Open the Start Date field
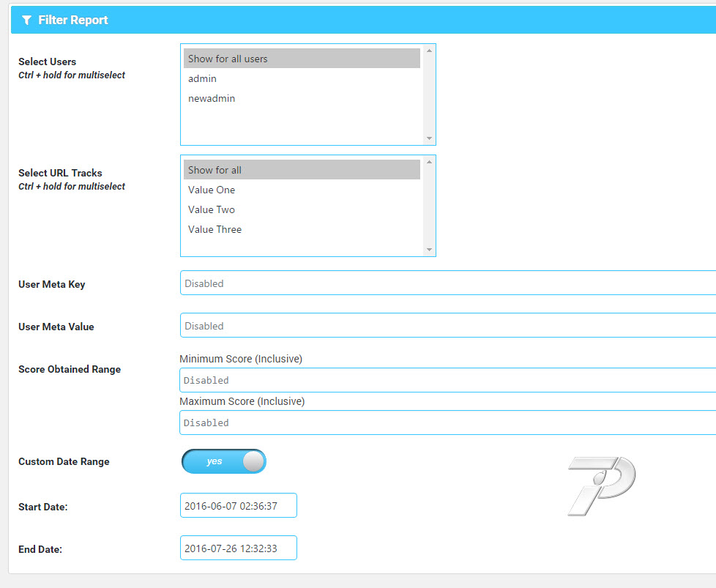 (239, 505)
